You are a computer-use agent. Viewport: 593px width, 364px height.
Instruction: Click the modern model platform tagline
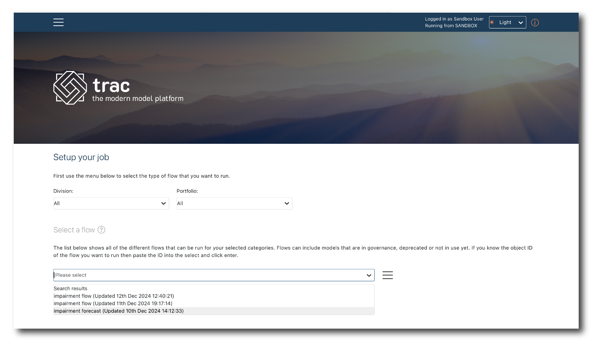coord(138,98)
